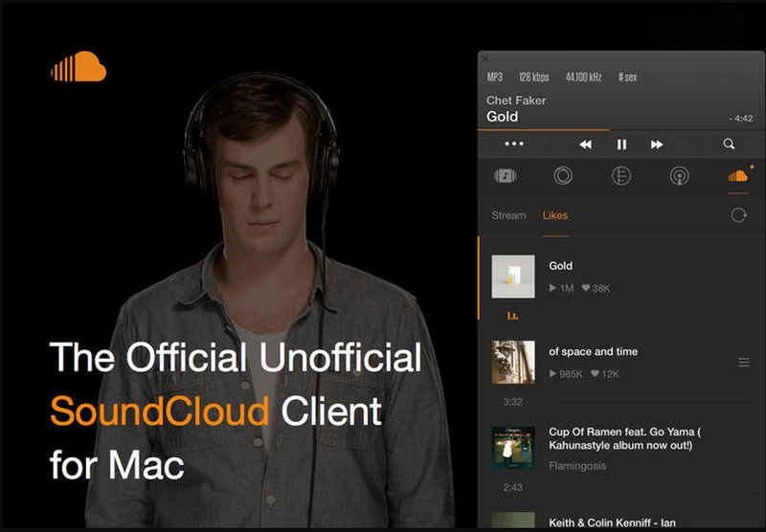
Task: Toggle the remaining time display -4:42
Action: point(740,119)
